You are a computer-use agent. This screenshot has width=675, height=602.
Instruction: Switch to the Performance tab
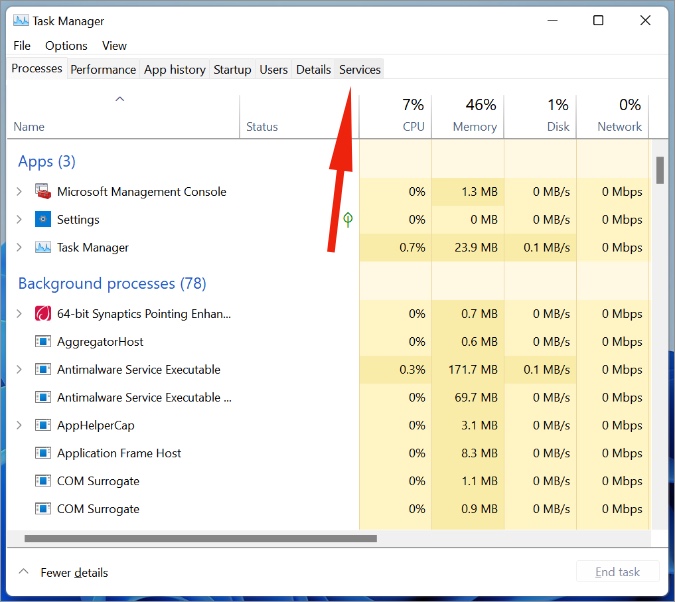click(x=103, y=69)
